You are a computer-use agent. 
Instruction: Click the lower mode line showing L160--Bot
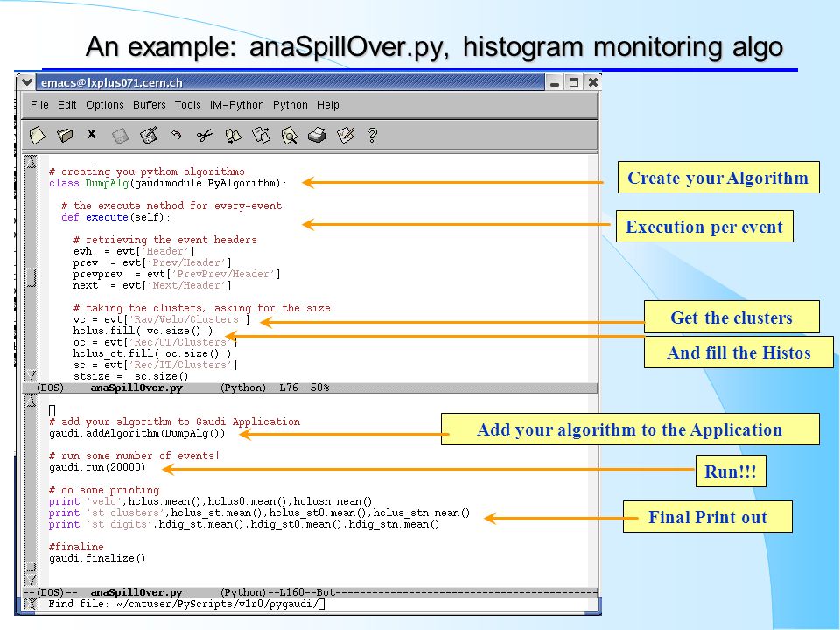point(310,592)
